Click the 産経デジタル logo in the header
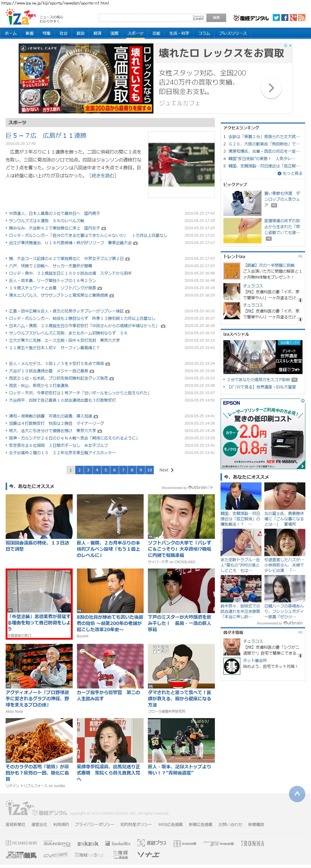311x868 pixels. point(251,18)
